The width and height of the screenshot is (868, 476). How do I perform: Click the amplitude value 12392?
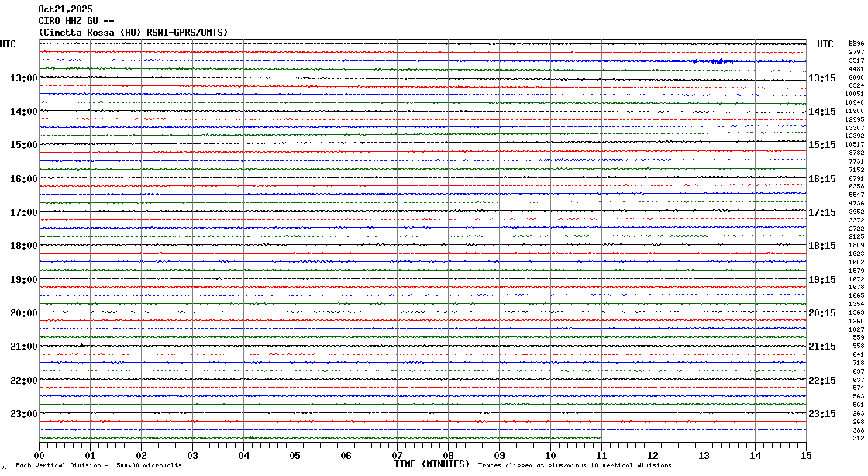pyautogui.click(x=855, y=136)
